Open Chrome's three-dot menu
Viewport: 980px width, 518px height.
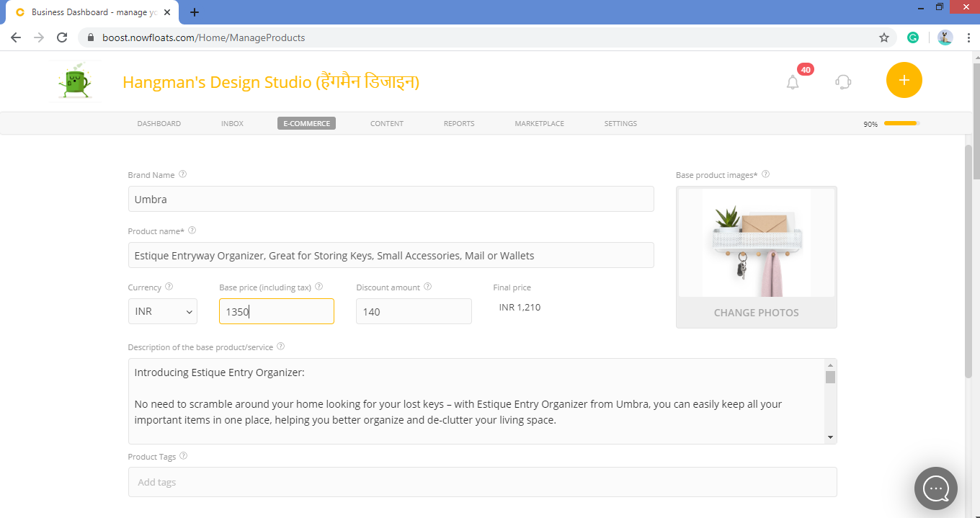tap(968, 37)
